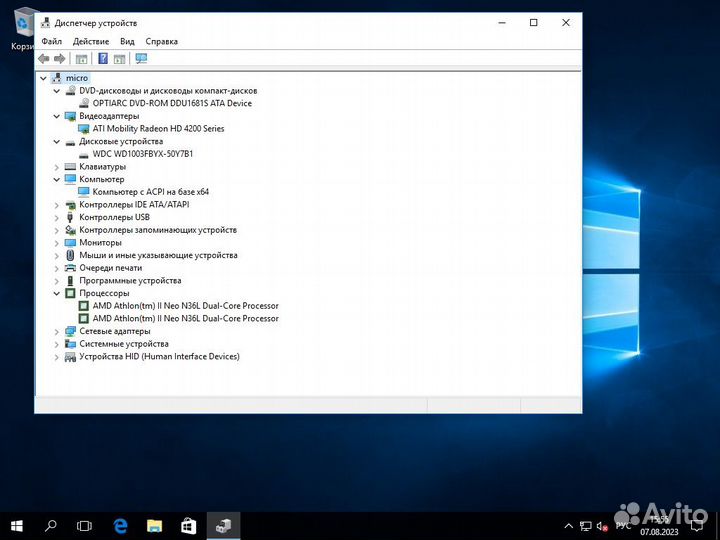Click the Help question-mark toolbar icon

point(103,58)
